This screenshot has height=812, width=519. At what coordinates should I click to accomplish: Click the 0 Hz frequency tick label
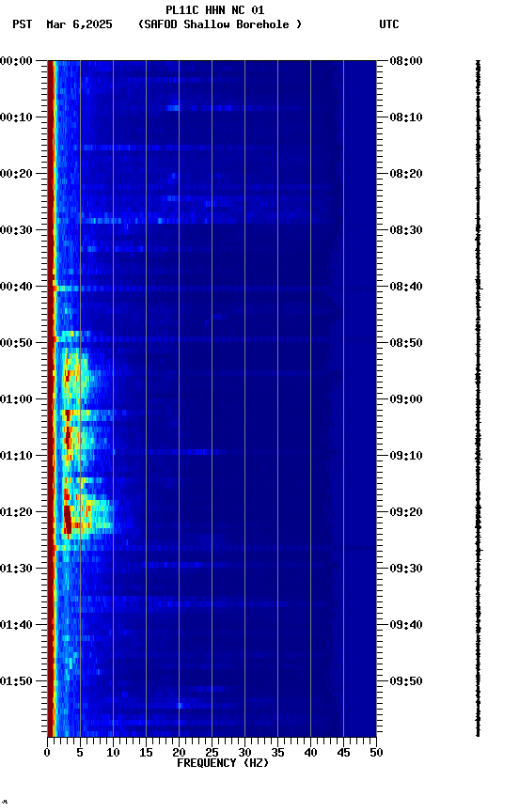(x=47, y=753)
